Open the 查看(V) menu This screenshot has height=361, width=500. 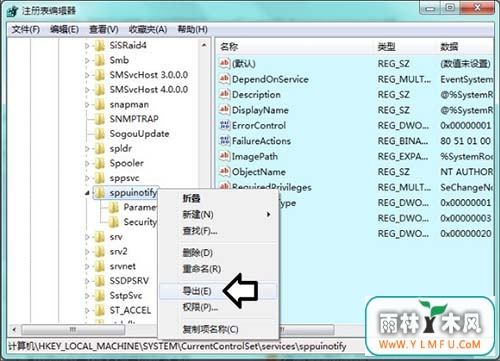[x=104, y=29]
